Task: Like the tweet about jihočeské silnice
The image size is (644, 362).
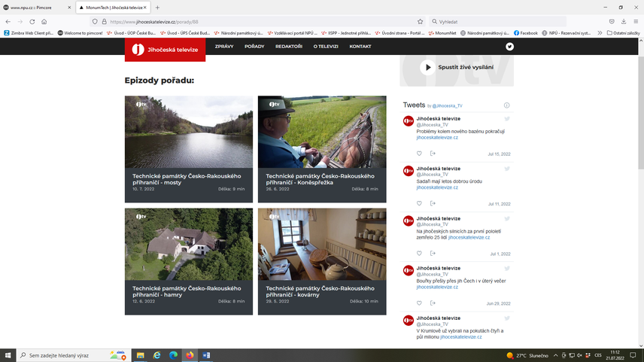Action: (419, 254)
